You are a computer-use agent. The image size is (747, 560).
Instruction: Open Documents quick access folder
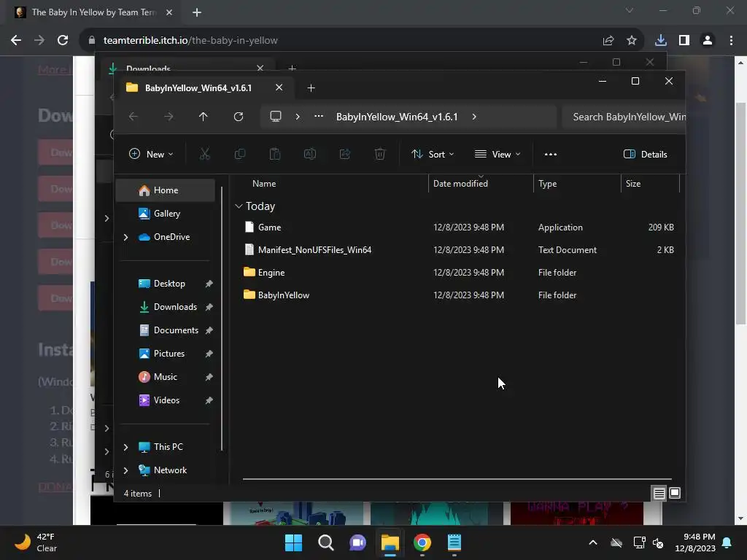point(166,330)
